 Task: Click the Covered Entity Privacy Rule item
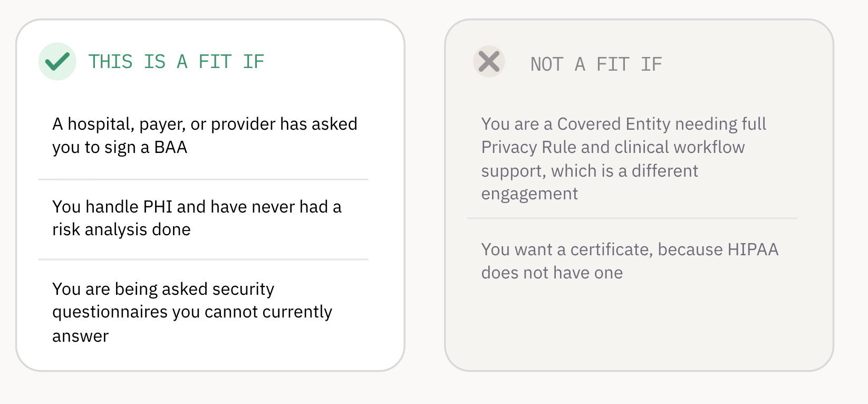tap(623, 159)
